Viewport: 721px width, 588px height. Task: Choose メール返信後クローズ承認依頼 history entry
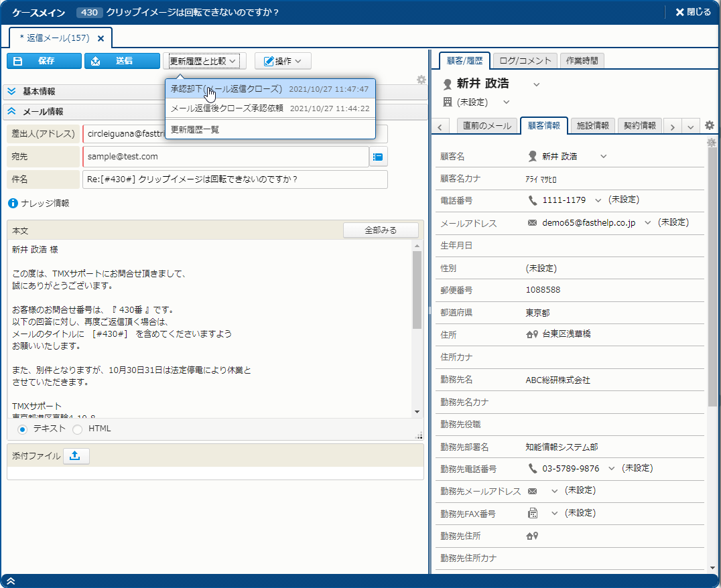pos(227,108)
